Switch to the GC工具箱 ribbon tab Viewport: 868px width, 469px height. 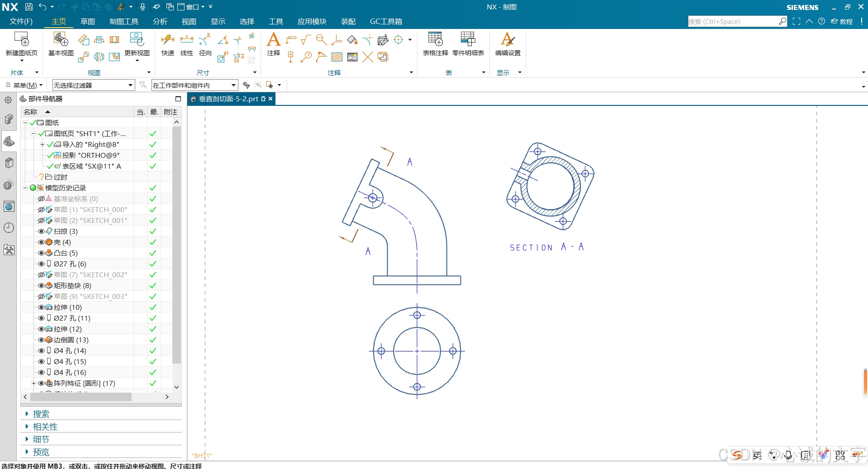pos(386,21)
